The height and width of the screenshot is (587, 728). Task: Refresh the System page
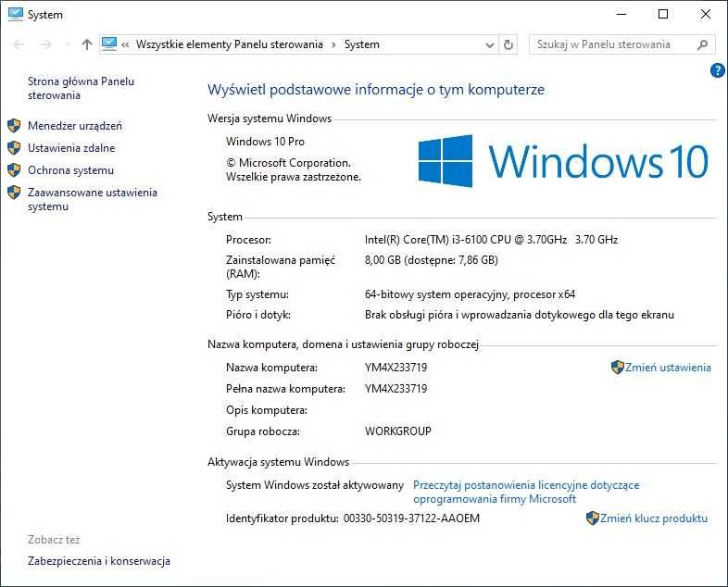point(508,44)
